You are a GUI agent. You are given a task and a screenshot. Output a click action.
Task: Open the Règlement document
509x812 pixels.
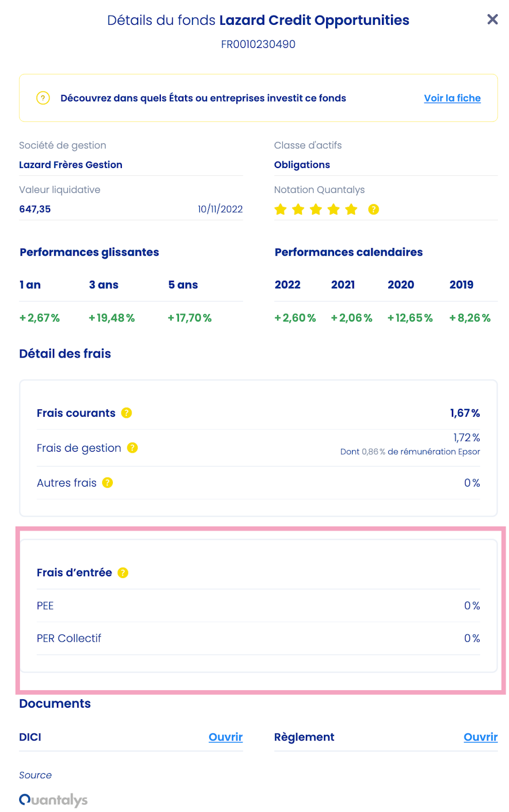[480, 737]
